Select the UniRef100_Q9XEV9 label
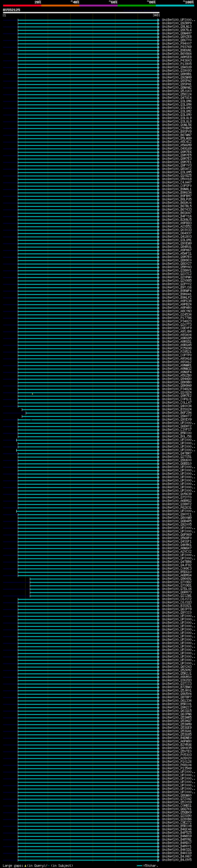The width and height of the screenshot is (197, 868). 177,419
